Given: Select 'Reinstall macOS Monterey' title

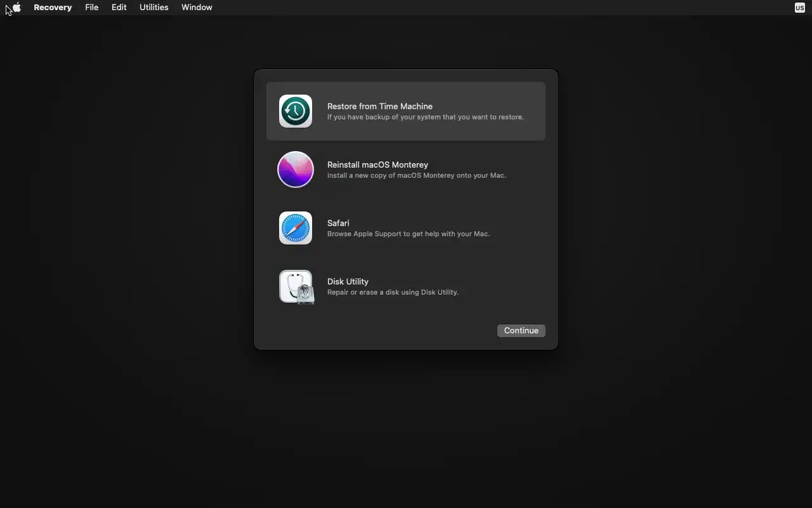Looking at the screenshot, I should click(x=377, y=164).
